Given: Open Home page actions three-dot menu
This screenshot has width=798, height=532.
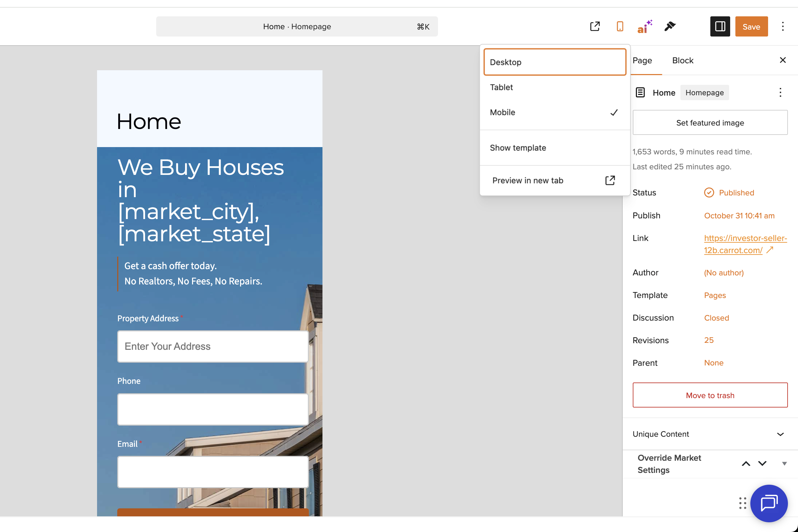Looking at the screenshot, I should 780,92.
